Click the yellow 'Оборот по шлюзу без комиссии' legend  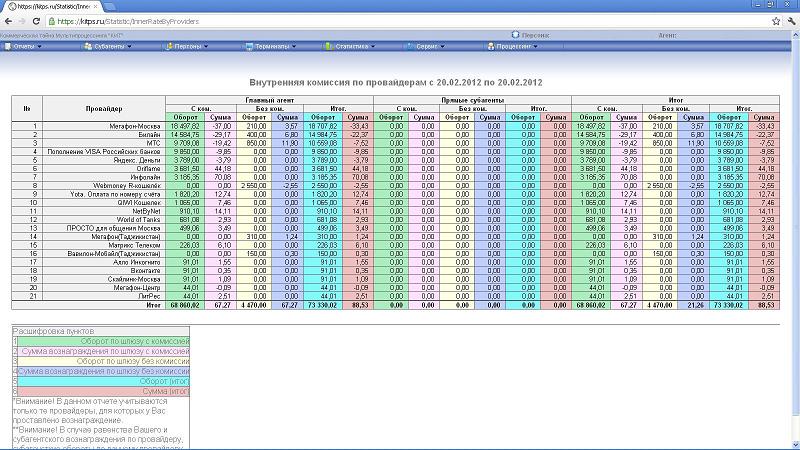point(104,361)
